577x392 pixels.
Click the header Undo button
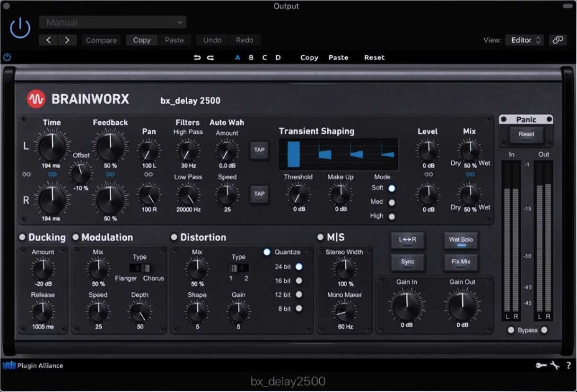coord(212,40)
